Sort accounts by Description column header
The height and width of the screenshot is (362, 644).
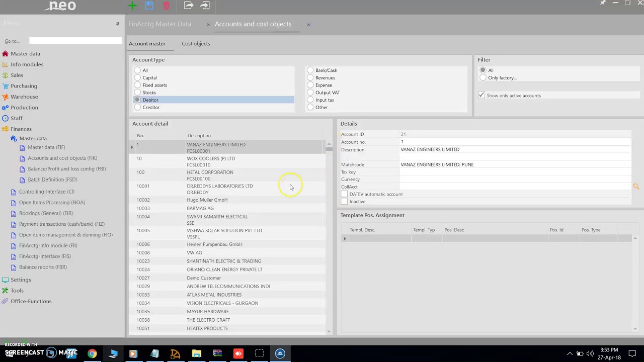tap(199, 136)
